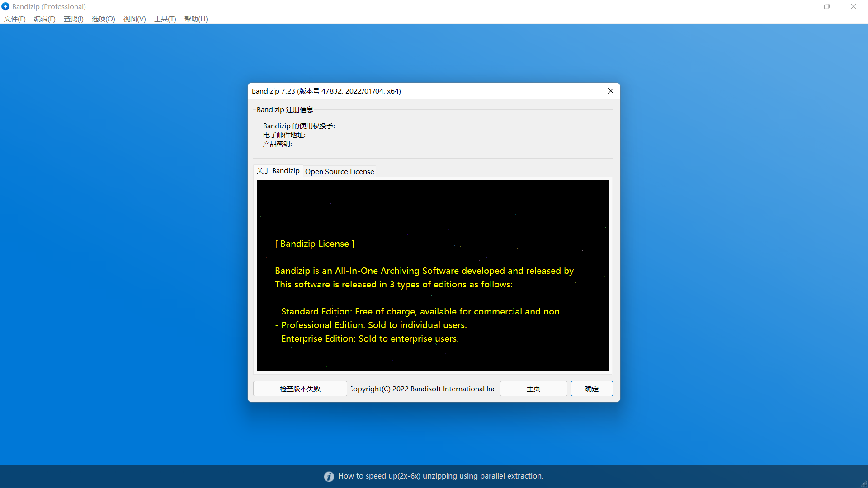Switch to the 关于 Bandizip tab

(278, 170)
